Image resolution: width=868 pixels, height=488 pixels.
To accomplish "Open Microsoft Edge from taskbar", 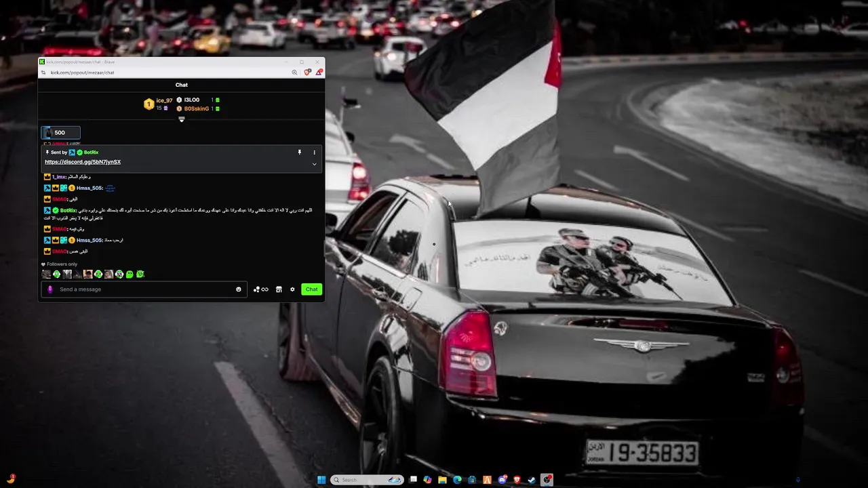I will click(x=457, y=480).
